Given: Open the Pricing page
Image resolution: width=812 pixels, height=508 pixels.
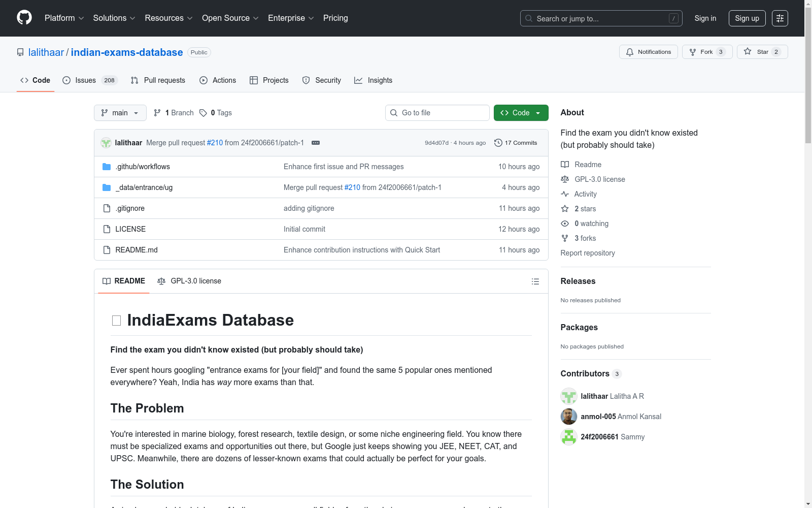Looking at the screenshot, I should (335, 18).
